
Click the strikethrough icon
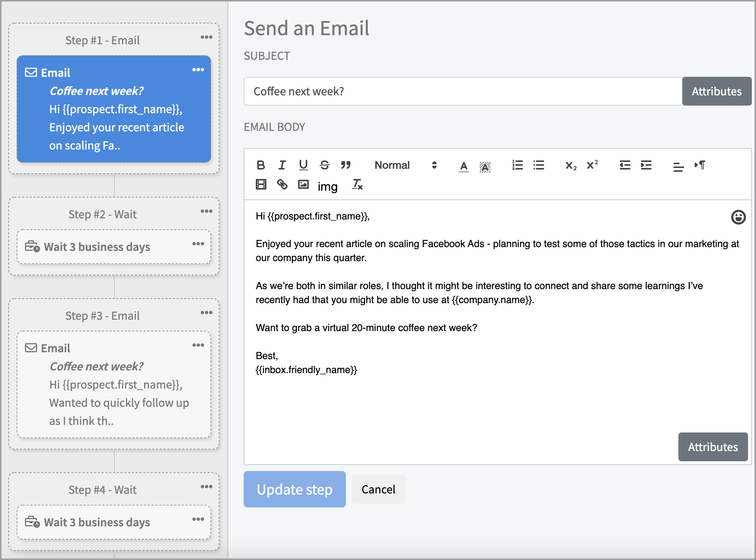324,165
